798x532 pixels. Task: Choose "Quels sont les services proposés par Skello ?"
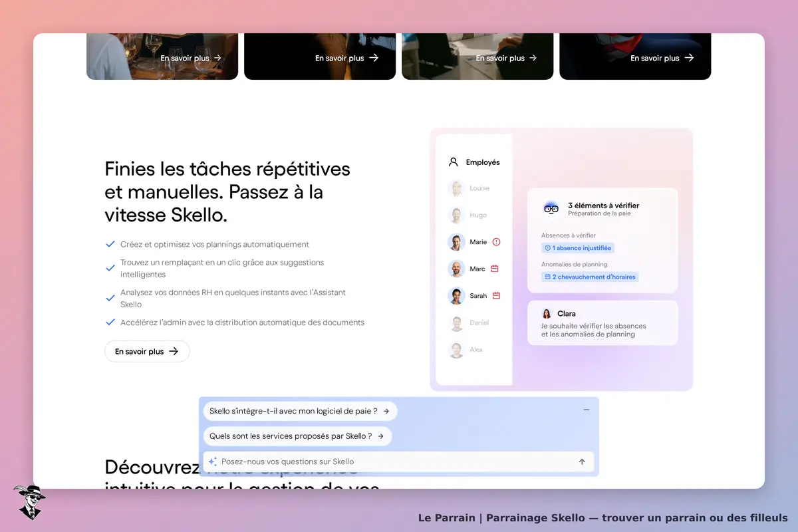(297, 436)
